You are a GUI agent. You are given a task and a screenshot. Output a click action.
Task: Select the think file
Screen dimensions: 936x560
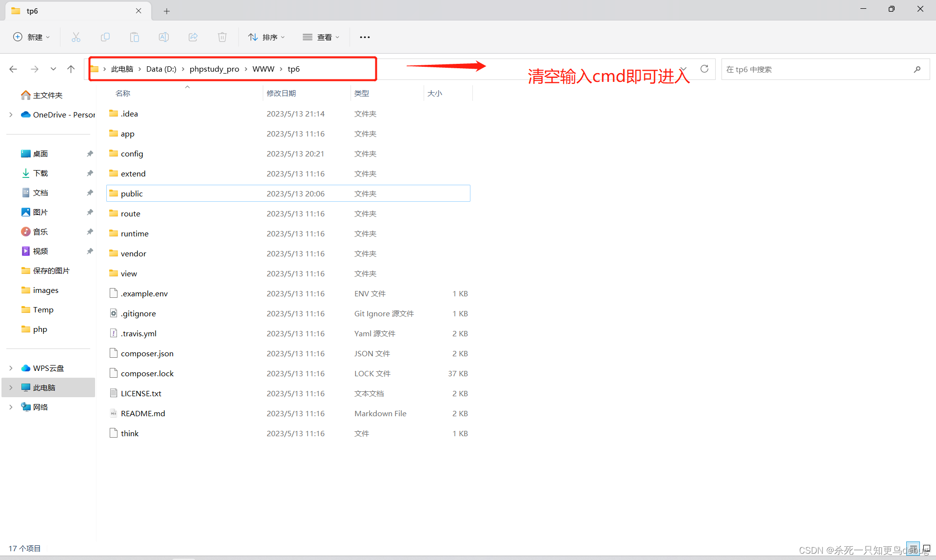click(288, 433)
